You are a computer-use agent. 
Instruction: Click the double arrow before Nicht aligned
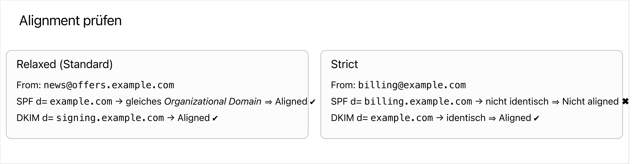click(555, 102)
